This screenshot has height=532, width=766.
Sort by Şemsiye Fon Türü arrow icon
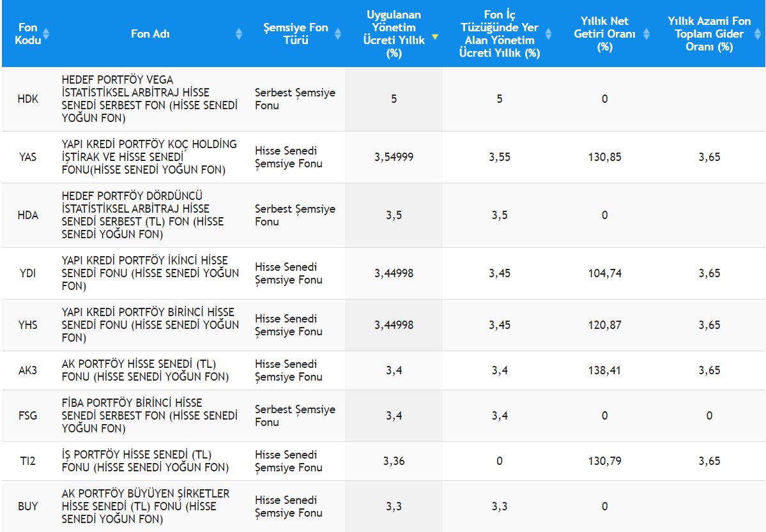pos(338,34)
